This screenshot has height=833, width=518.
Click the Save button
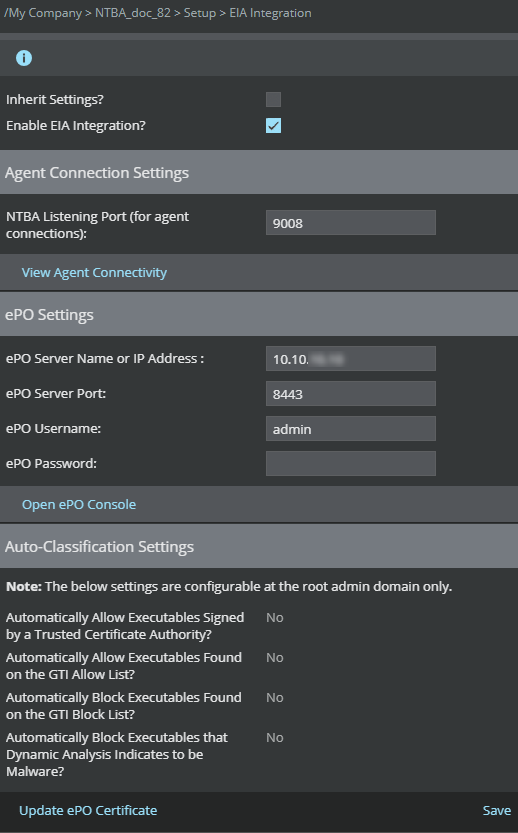point(497,810)
